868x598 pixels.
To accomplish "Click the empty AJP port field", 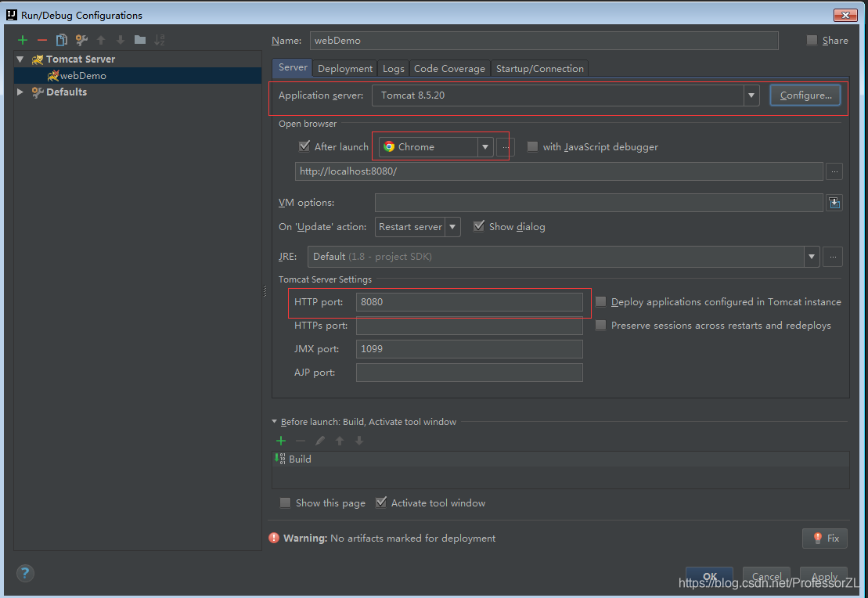I will 470,373.
